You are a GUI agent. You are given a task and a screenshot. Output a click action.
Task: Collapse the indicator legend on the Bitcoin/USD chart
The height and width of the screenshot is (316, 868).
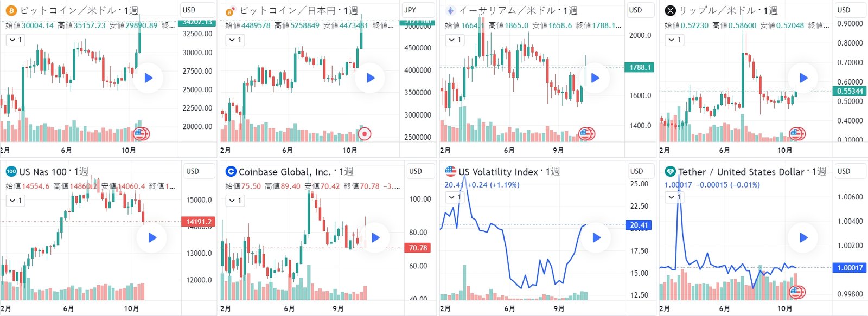(x=16, y=40)
